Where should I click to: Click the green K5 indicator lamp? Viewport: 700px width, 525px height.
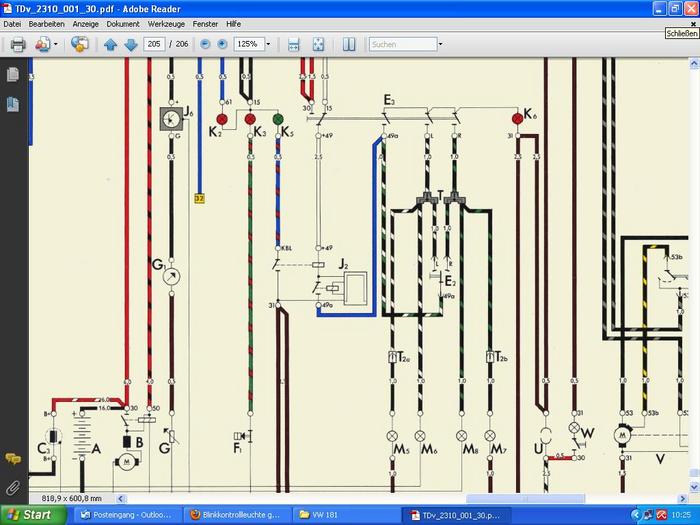tap(278, 119)
